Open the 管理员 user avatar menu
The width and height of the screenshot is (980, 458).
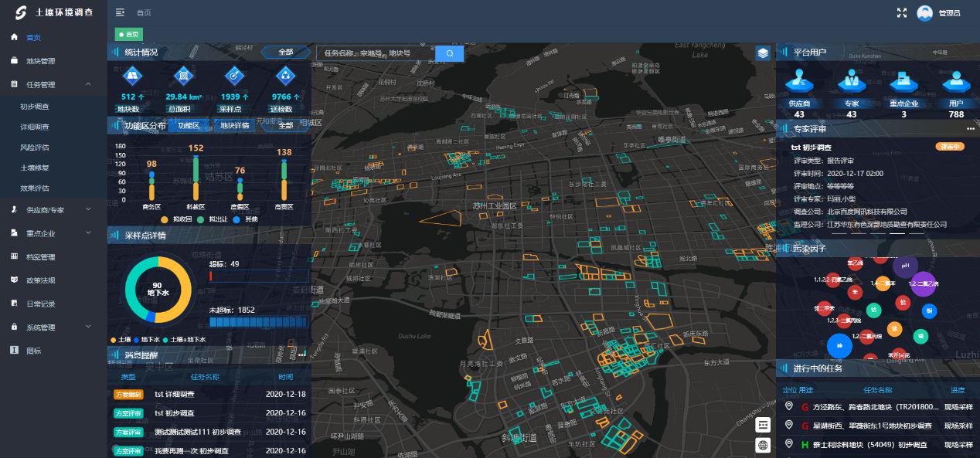[x=924, y=12]
